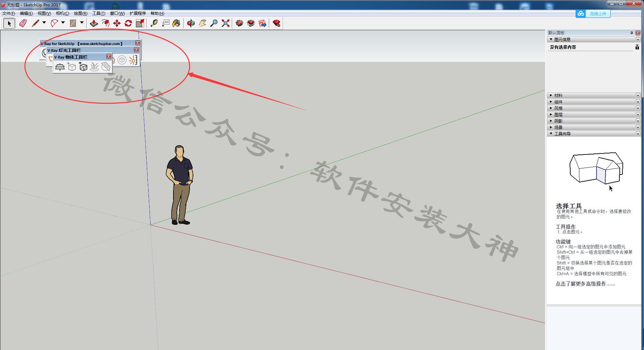This screenshot has height=350, width=644.
Task: Close the 材料 panel with its x
Action: click(x=638, y=95)
